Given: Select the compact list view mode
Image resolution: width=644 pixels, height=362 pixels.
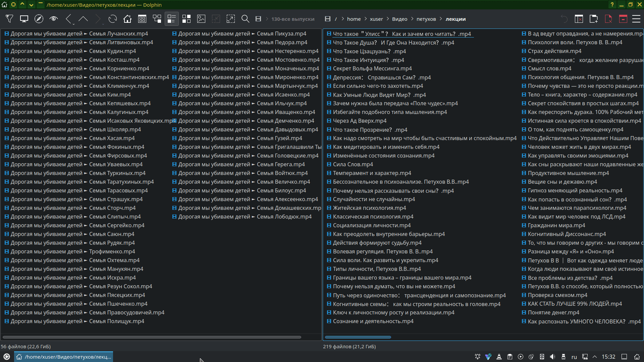Looking at the screenshot, I should click(172, 19).
